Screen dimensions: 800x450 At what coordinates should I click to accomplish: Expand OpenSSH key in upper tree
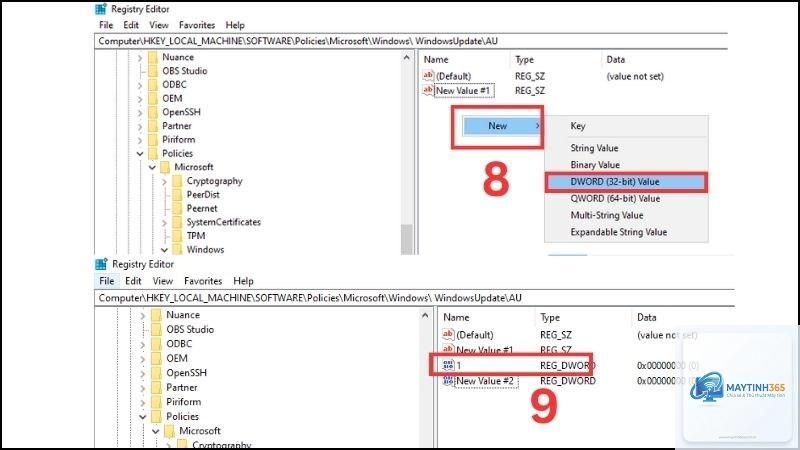pyautogui.click(x=140, y=113)
